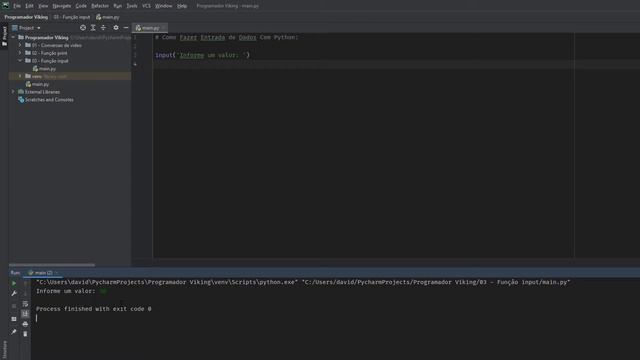Viewport: 640px width, 360px height.
Task: Click the trash Clear All icon in console
Action: coord(25,334)
